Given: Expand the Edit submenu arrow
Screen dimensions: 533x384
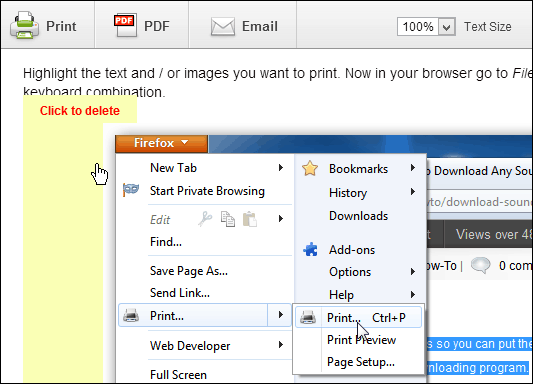Looking at the screenshot, I should pyautogui.click(x=281, y=219).
